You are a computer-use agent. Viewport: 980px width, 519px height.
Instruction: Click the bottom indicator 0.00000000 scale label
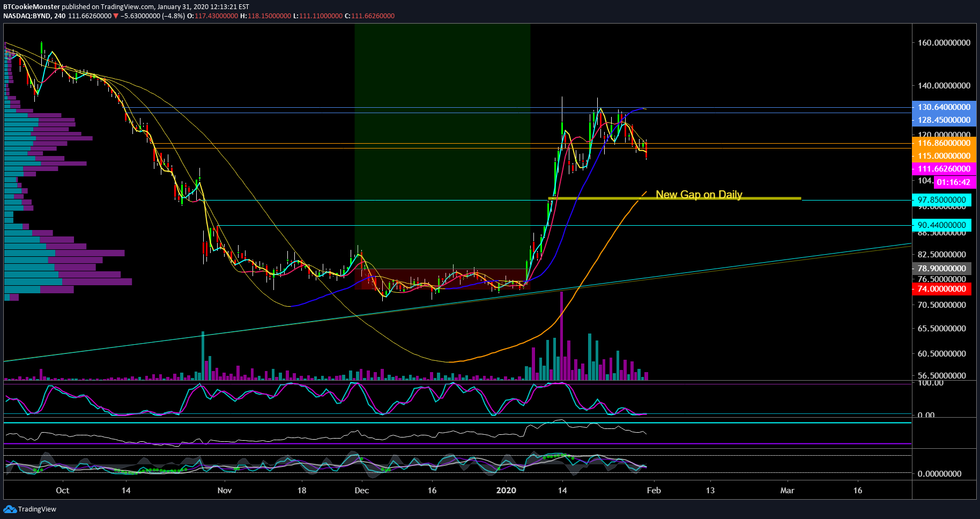click(x=939, y=474)
